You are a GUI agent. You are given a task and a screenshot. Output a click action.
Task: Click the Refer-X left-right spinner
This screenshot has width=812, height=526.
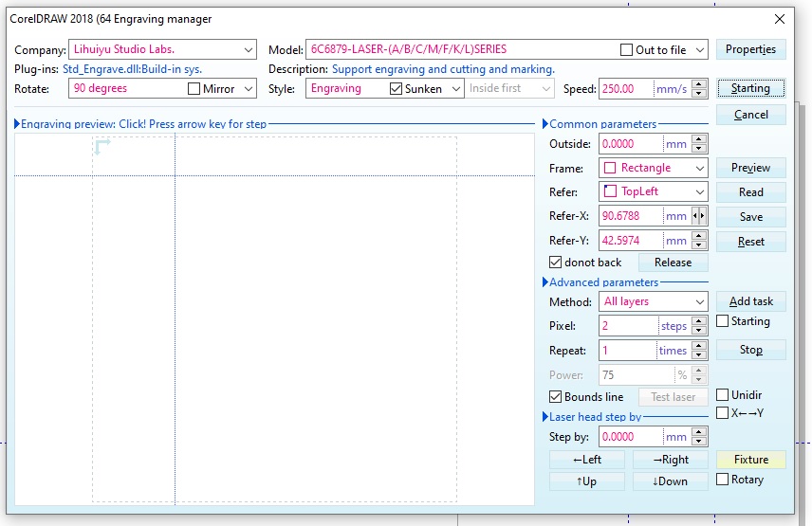(x=699, y=216)
